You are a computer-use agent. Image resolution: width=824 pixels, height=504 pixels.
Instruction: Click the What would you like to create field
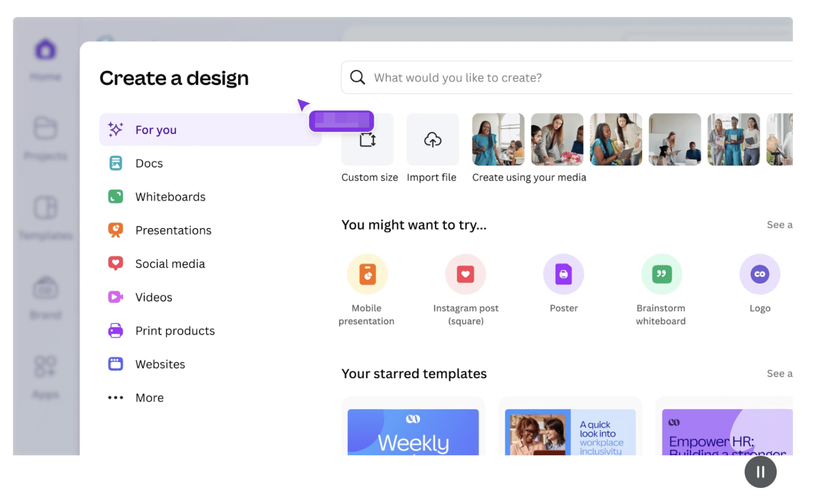click(536, 77)
